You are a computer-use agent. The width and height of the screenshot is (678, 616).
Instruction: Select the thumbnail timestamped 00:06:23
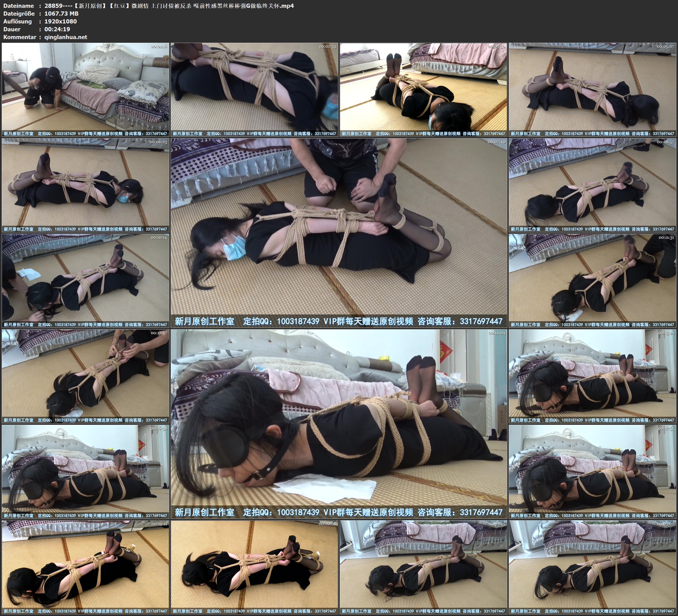[85, 185]
